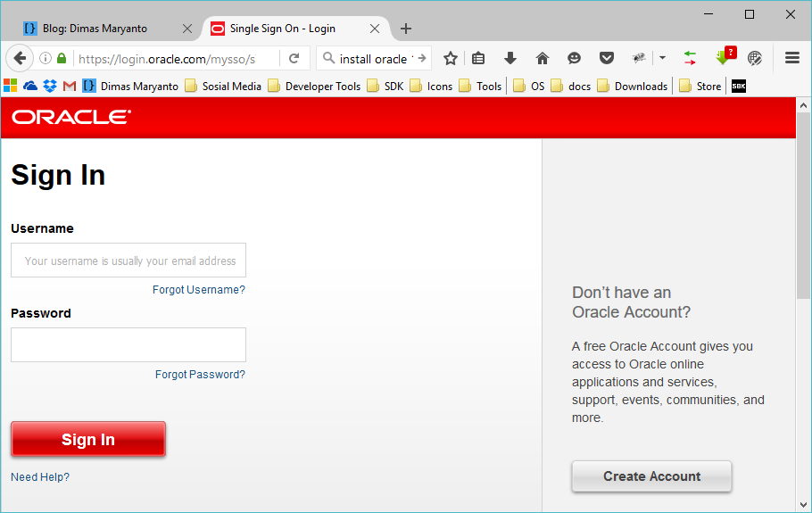The height and width of the screenshot is (513, 812).
Task: Click the Oracle logo in the header
Action: (71, 117)
